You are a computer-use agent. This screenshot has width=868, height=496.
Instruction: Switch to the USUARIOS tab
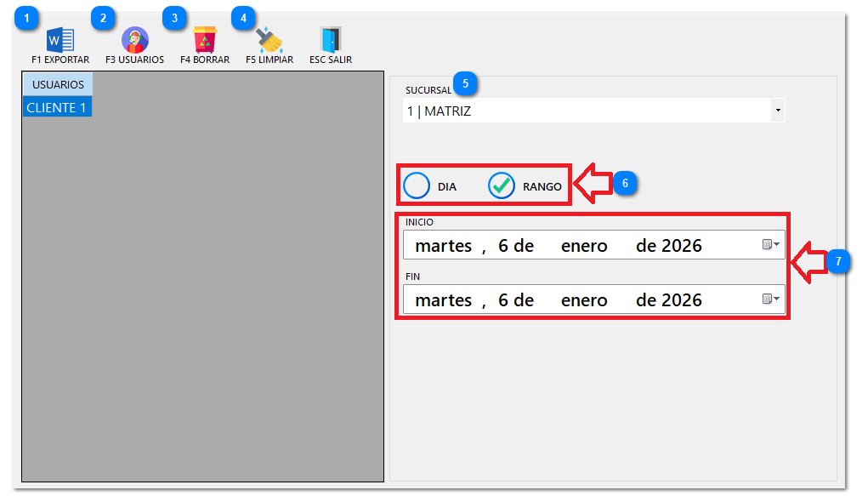[x=57, y=84]
